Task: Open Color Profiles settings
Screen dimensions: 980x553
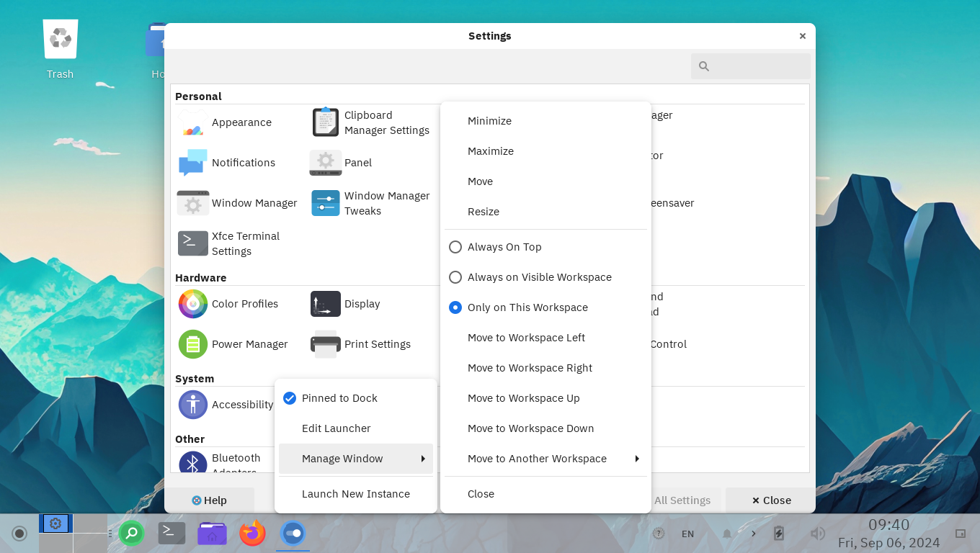Action: coord(245,304)
